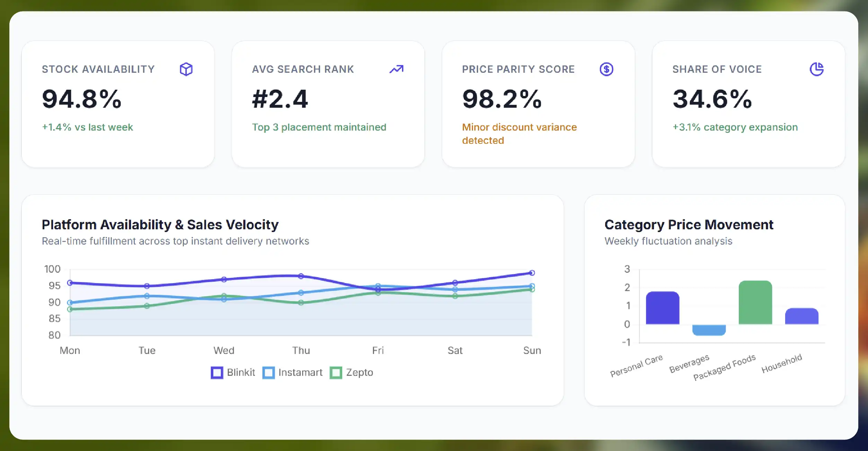868x451 pixels.
Task: Click the 'Share of Voice' card title
Action: click(x=717, y=69)
